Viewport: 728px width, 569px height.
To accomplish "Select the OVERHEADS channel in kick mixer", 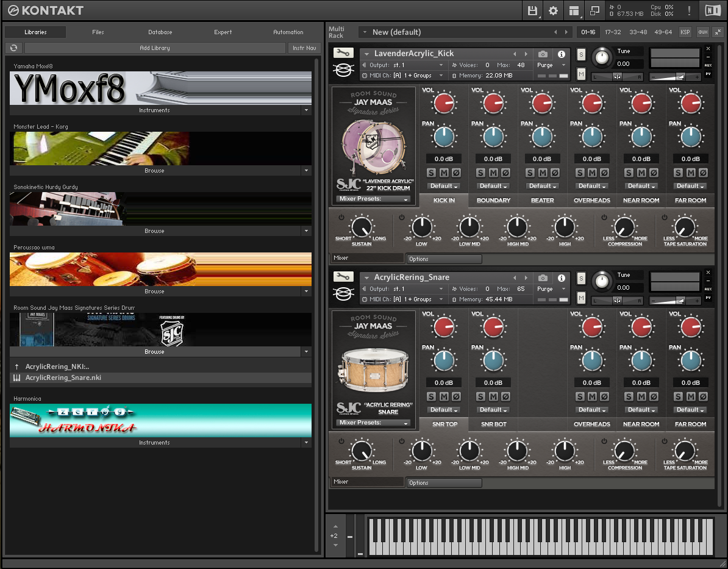I will (592, 200).
